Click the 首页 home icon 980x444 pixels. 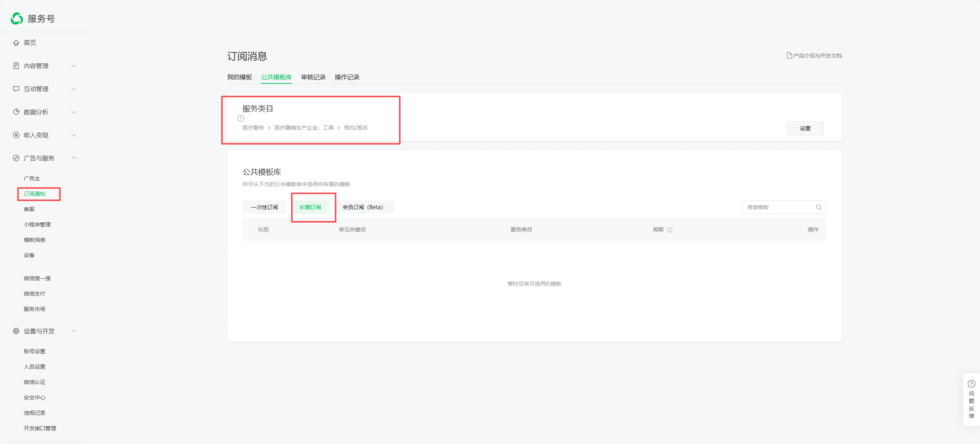point(16,43)
